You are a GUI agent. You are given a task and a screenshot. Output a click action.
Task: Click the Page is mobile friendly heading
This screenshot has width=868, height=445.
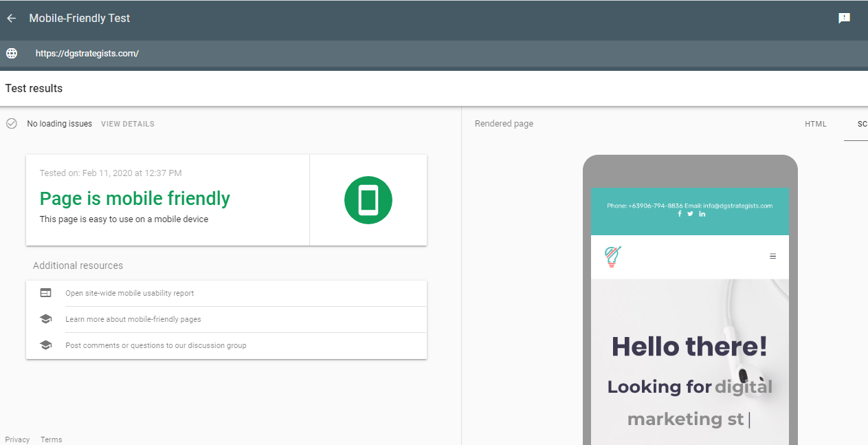(135, 199)
